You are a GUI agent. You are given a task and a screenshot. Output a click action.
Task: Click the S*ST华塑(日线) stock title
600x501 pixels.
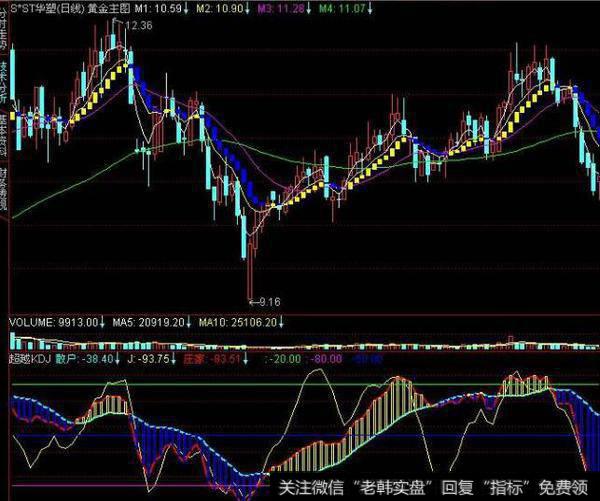pos(41,8)
